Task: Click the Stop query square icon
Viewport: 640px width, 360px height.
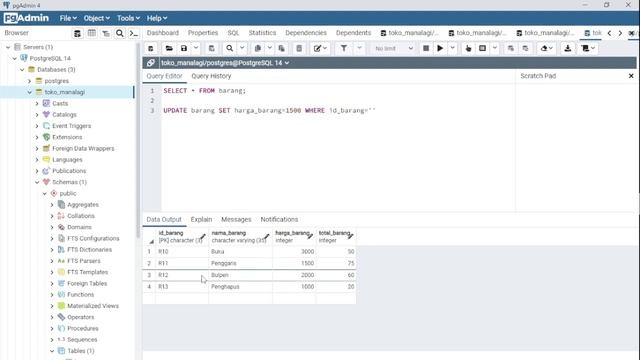Action: [426, 48]
